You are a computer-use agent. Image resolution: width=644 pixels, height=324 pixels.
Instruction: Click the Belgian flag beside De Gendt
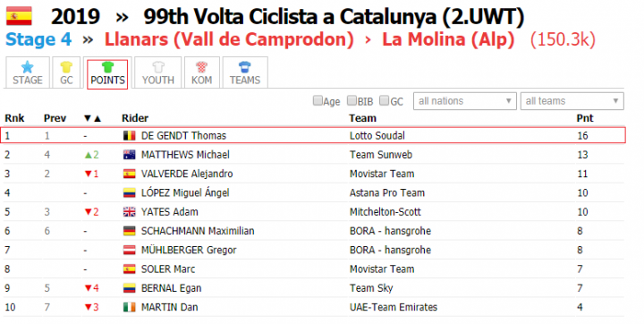[x=130, y=136]
